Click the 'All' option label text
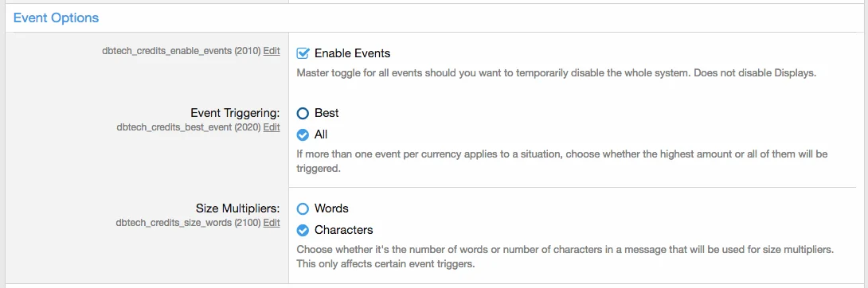The height and width of the screenshot is (288, 868). 321,134
